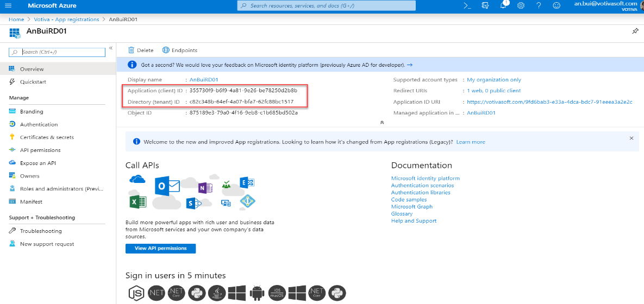Click the Certificates & secrets key icon
This screenshot has height=304, width=644.
pos(12,137)
